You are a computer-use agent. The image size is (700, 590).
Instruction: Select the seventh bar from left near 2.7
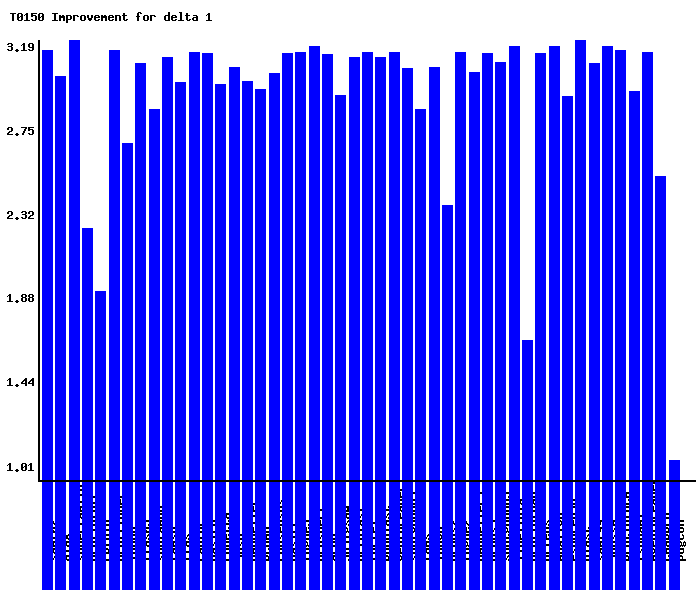(127, 311)
